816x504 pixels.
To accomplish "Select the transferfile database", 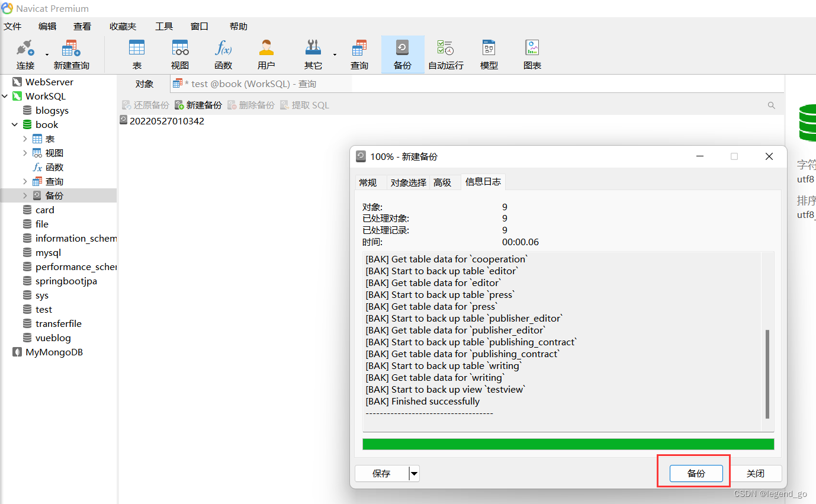I will [x=58, y=323].
